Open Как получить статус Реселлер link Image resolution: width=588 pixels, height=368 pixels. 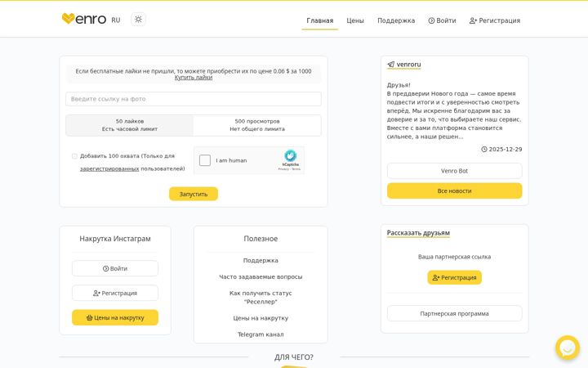click(x=261, y=297)
